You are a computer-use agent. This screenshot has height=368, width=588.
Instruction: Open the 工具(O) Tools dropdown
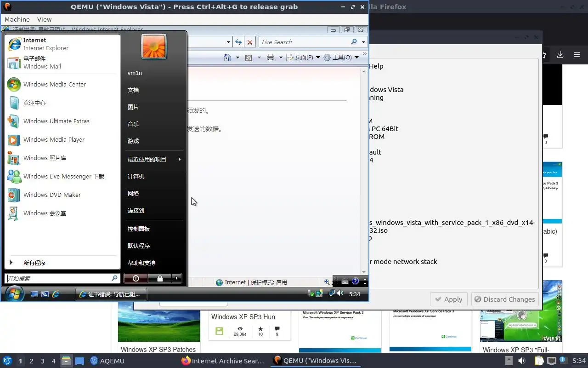point(341,57)
